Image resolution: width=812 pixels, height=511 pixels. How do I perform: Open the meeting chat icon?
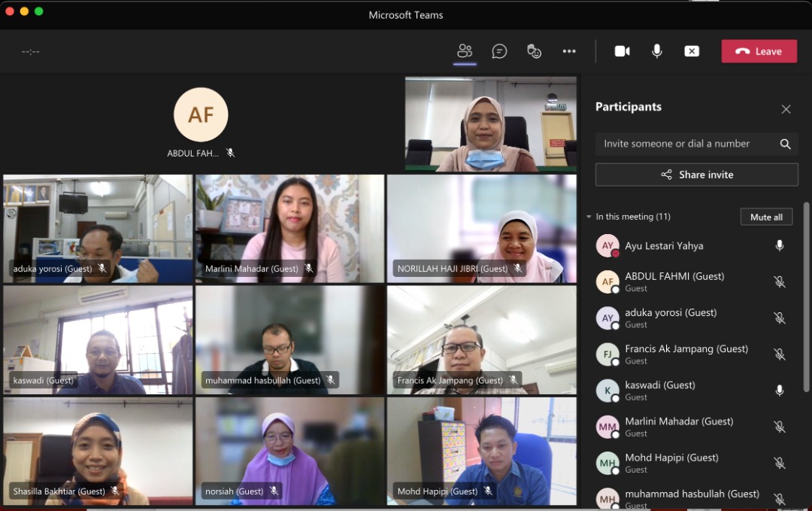[499, 51]
